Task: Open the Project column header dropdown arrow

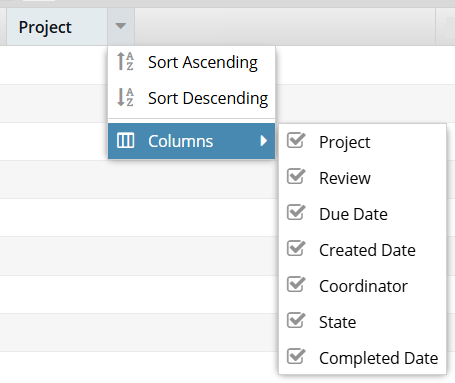Action: tap(121, 26)
